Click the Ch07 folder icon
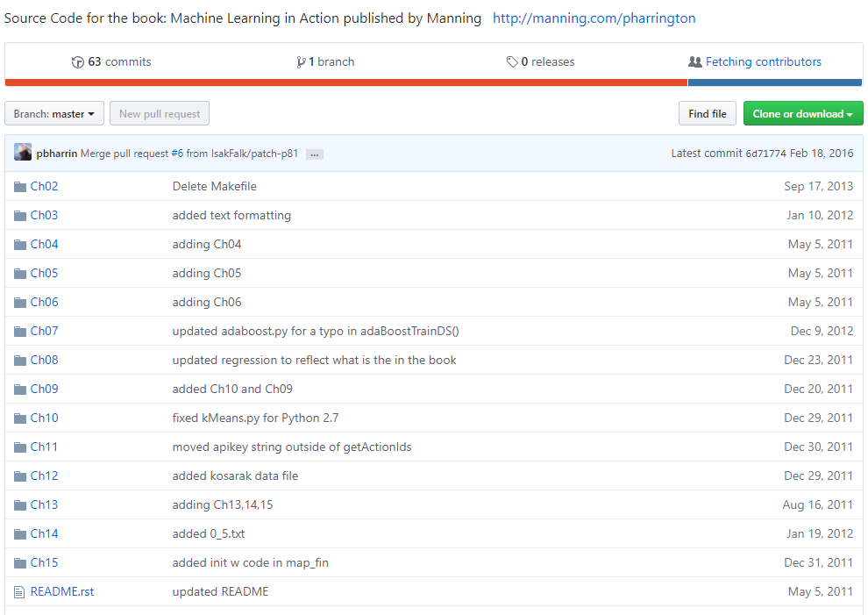Viewport: 868px width, 615px height. [20, 332]
